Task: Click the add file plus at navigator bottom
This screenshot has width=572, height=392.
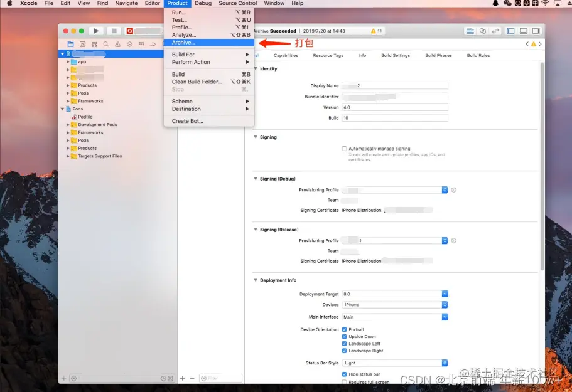Action: coord(64,379)
